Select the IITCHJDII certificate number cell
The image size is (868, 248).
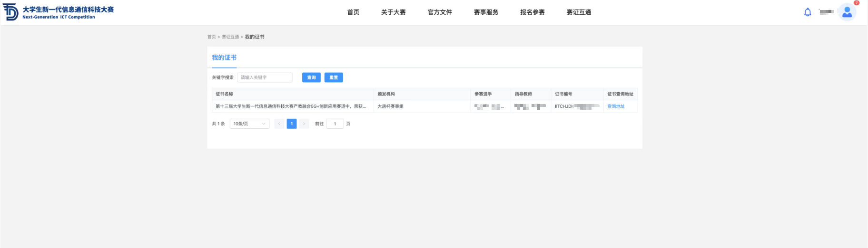(x=577, y=106)
